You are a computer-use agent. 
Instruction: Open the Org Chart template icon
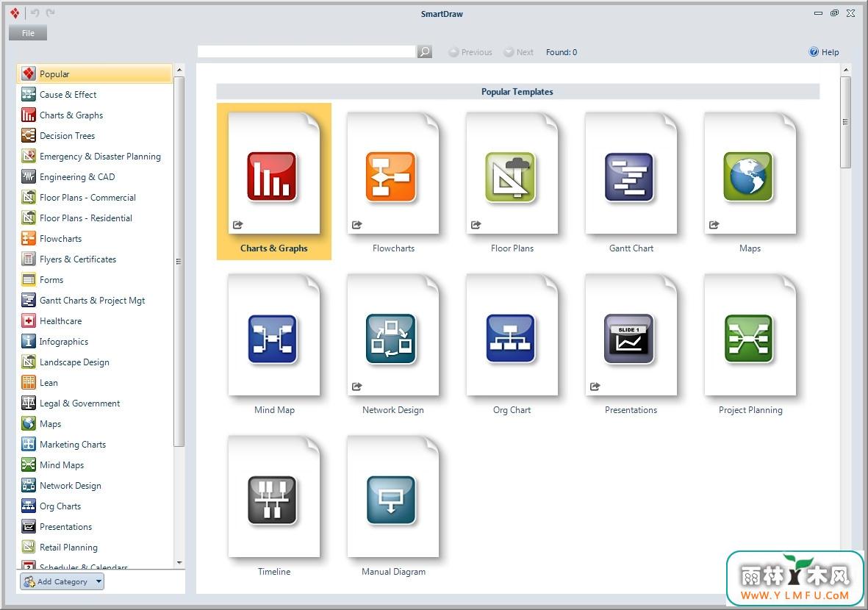[510, 337]
